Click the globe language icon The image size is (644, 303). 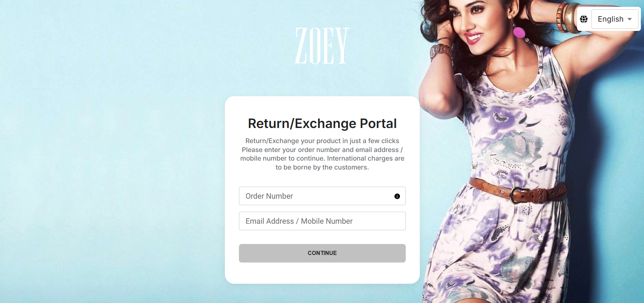(x=584, y=19)
